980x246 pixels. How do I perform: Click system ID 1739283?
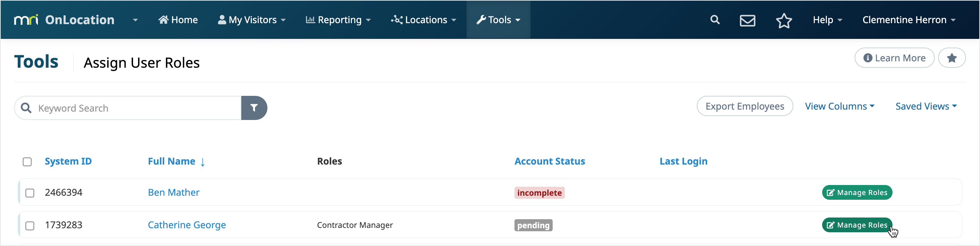[64, 225]
